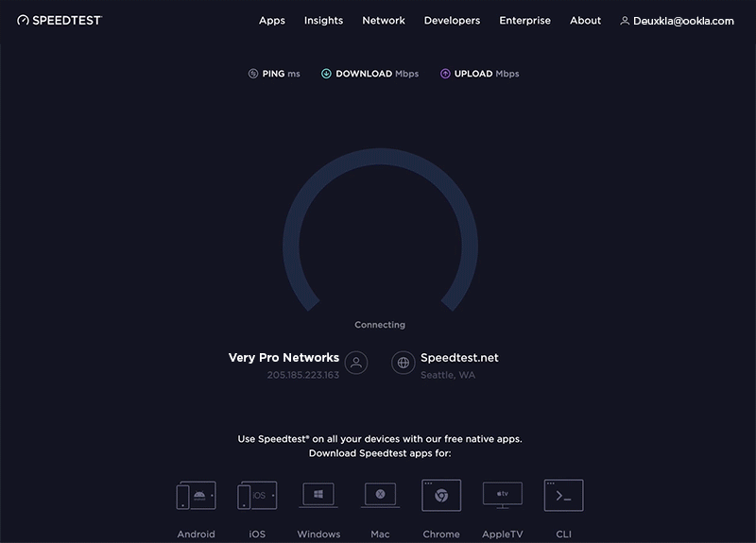Choose the Mac app icon
The height and width of the screenshot is (543, 756).
coord(380,495)
